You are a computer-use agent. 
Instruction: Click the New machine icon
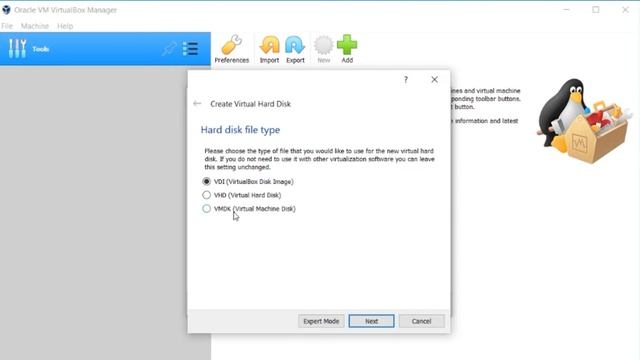(324, 49)
